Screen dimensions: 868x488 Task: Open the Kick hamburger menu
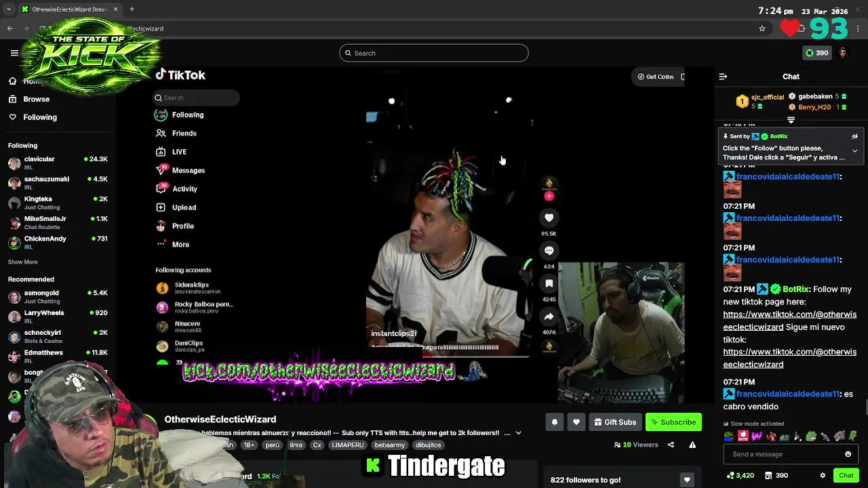[14, 53]
